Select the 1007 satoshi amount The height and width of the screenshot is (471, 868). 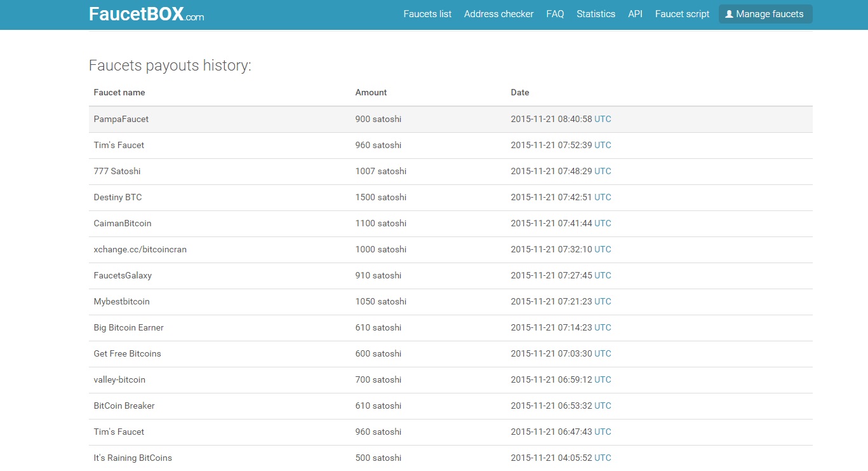point(381,171)
